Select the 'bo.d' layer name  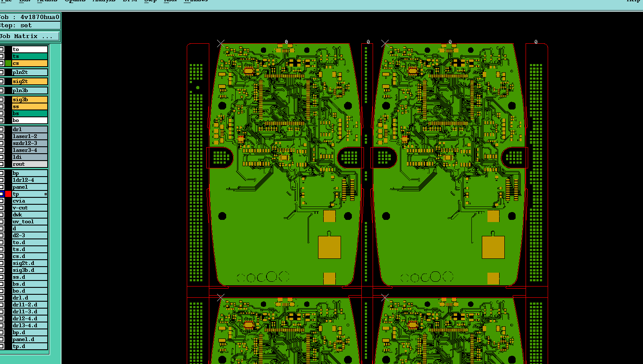pos(29,291)
